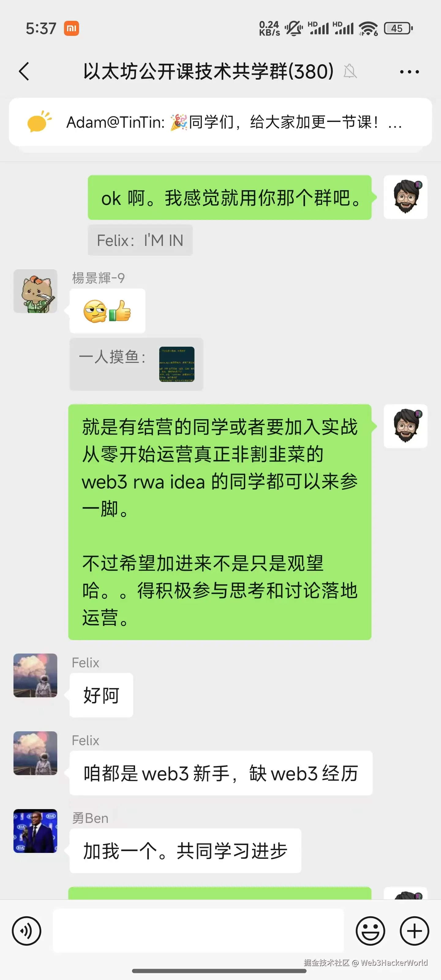Expand the Adam@TinTin pinned announcement banner
Viewport: 441px width, 980px height.
point(220,122)
